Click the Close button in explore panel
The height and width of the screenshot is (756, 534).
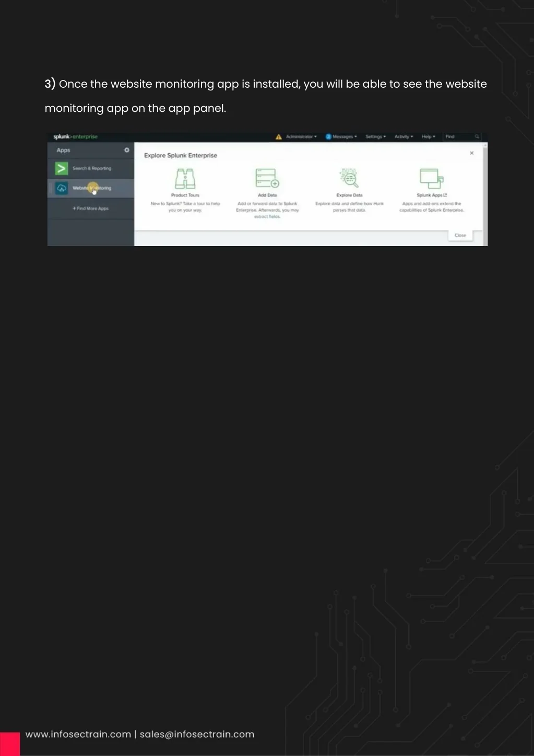460,235
